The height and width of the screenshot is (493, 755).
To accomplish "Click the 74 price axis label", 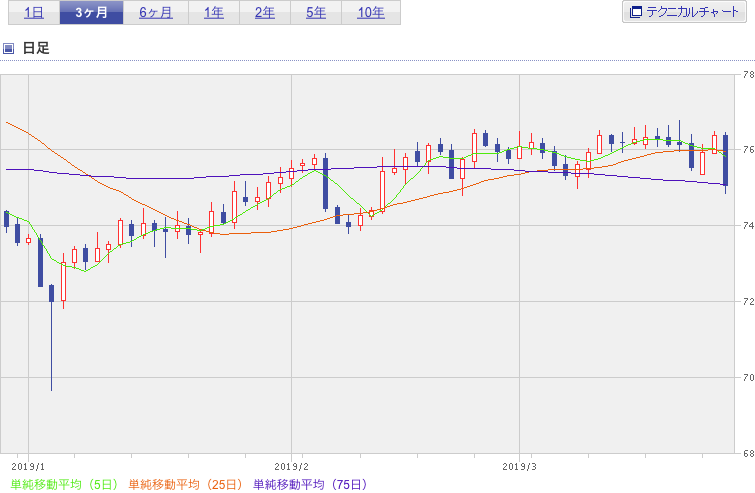I will [x=748, y=225].
